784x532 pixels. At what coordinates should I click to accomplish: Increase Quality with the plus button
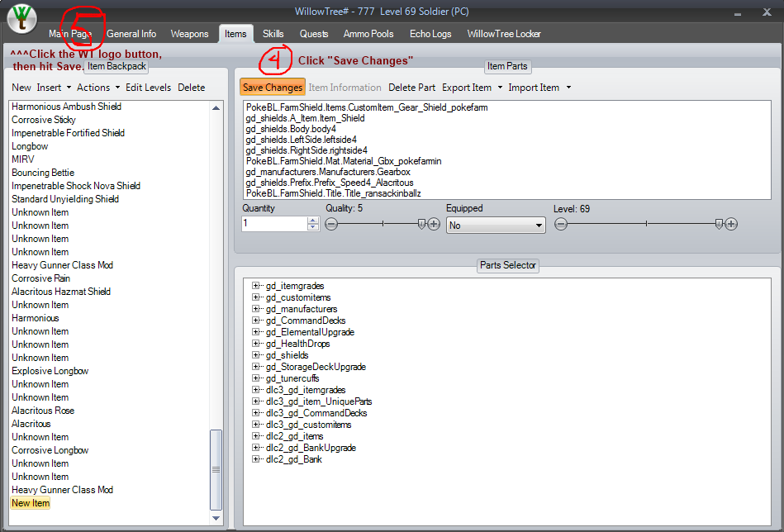tap(434, 225)
